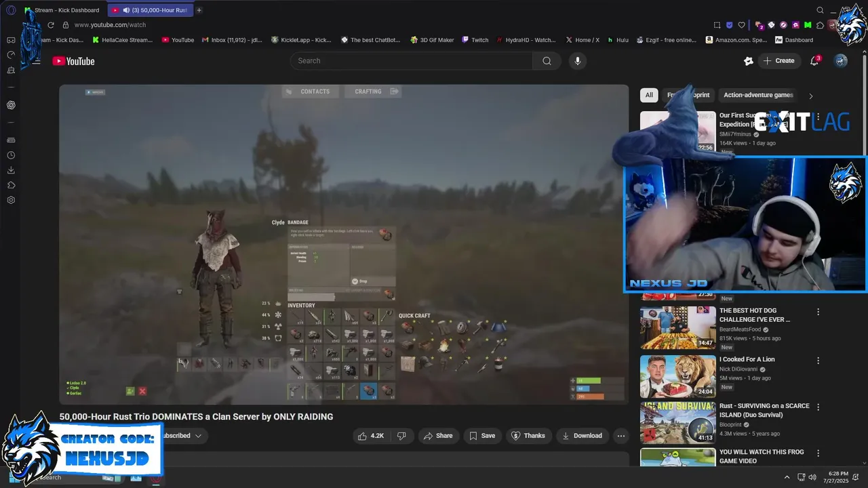
Task: Open Ezgif bookmark
Action: (x=666, y=40)
